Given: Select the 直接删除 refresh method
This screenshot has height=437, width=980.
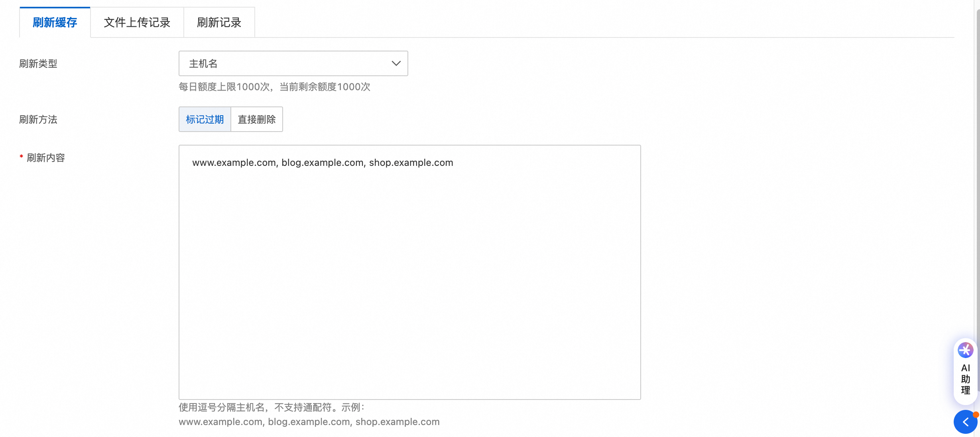Looking at the screenshot, I should [257, 120].
